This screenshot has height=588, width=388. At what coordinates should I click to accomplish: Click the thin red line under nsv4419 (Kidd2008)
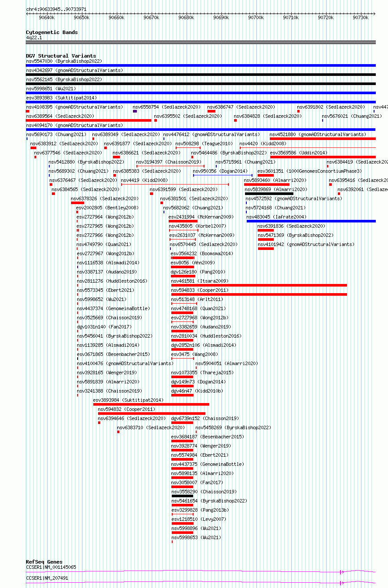175,185
